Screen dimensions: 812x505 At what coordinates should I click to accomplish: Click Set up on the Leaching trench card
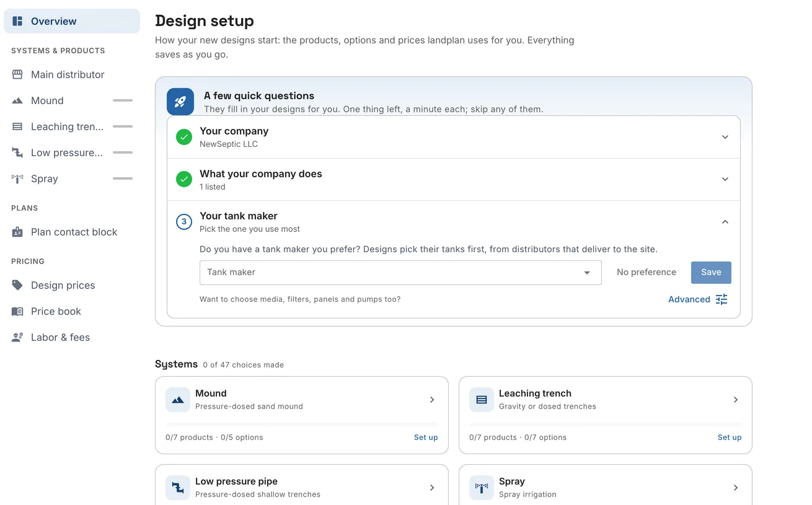click(730, 437)
